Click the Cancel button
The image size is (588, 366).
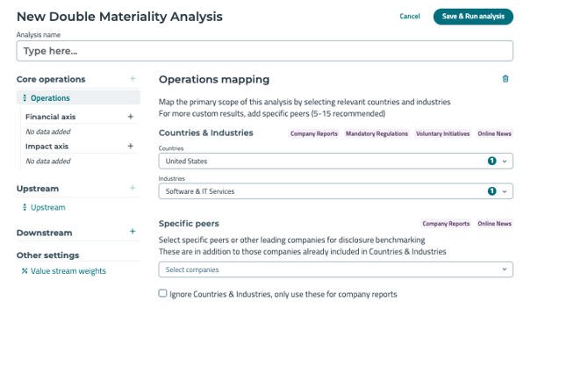(x=410, y=17)
